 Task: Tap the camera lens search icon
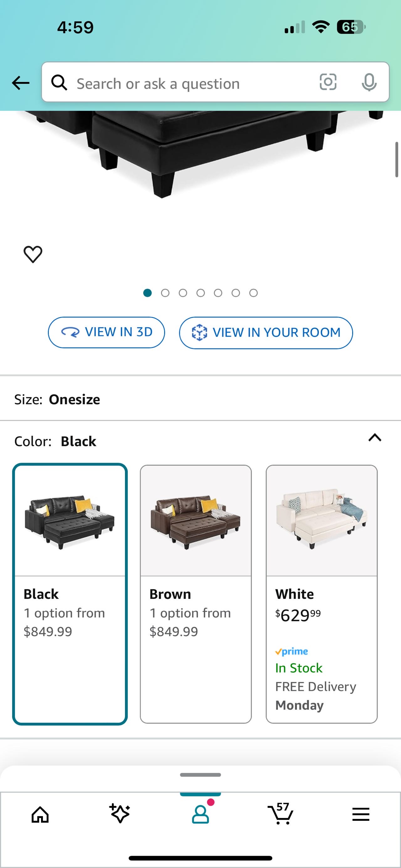(x=328, y=82)
